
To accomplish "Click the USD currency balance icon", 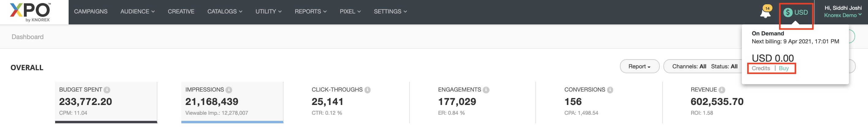I will 795,13.
